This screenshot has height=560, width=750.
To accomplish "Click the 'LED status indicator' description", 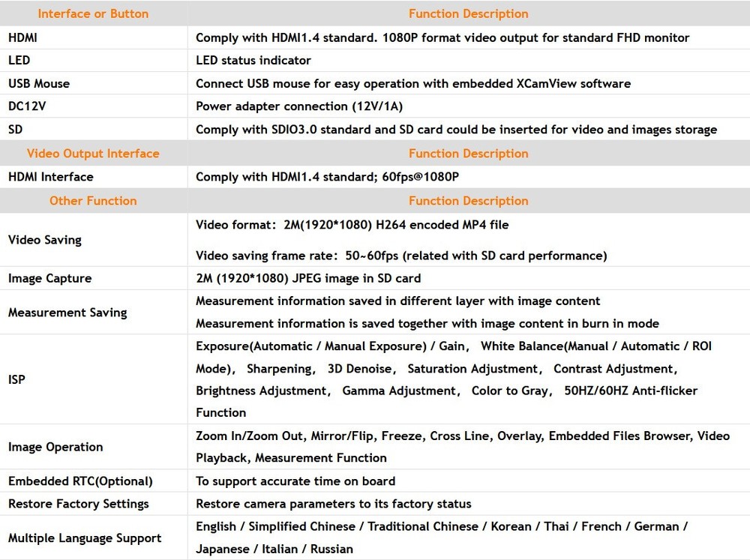I will point(253,60).
